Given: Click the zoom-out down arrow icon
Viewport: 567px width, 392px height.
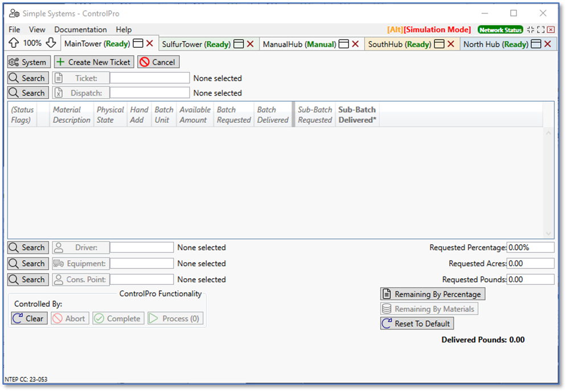Looking at the screenshot, I should coord(51,43).
